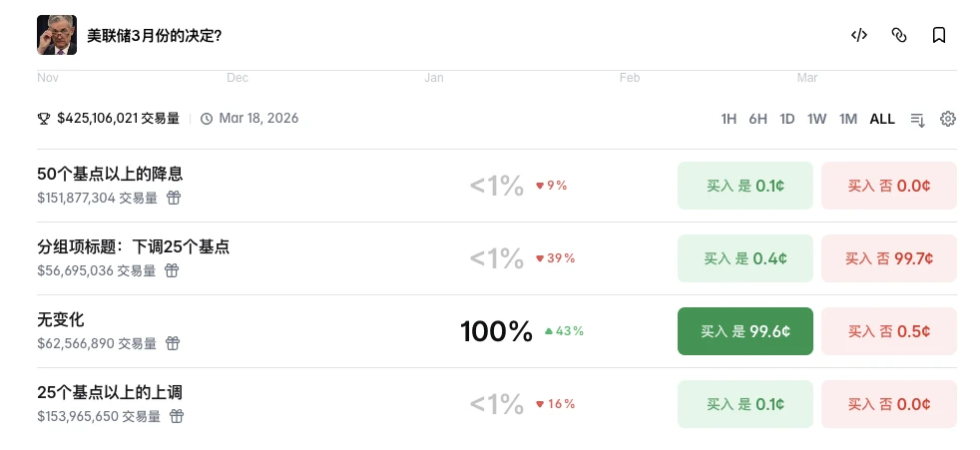
Task: Click the embed code icon
Action: click(x=858, y=35)
